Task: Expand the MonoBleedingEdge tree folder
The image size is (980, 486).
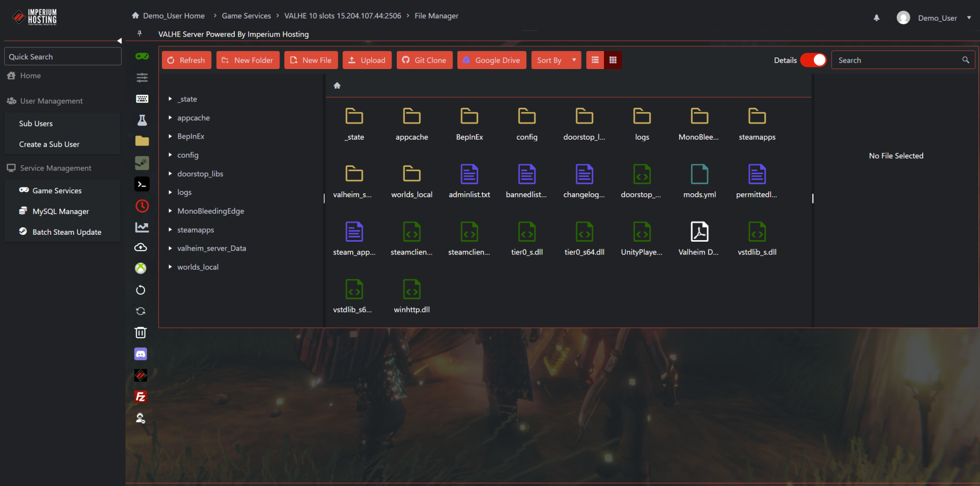Action: pyautogui.click(x=170, y=211)
